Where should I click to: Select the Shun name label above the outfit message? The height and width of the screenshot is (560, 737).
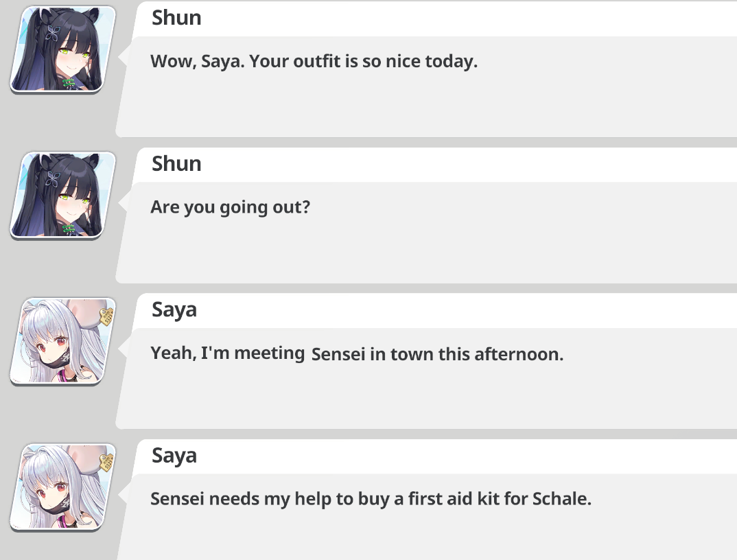(176, 18)
